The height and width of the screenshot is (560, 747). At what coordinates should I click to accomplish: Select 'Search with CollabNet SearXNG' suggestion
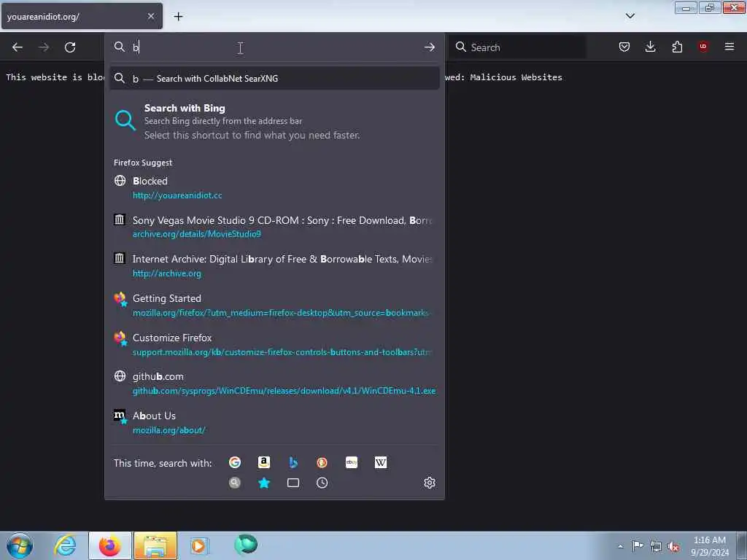[x=274, y=79]
